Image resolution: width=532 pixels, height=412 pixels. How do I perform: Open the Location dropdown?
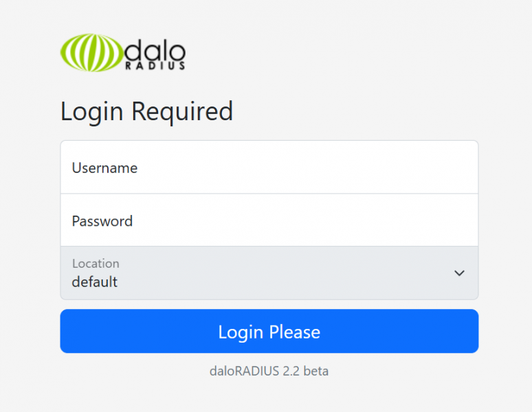click(269, 273)
